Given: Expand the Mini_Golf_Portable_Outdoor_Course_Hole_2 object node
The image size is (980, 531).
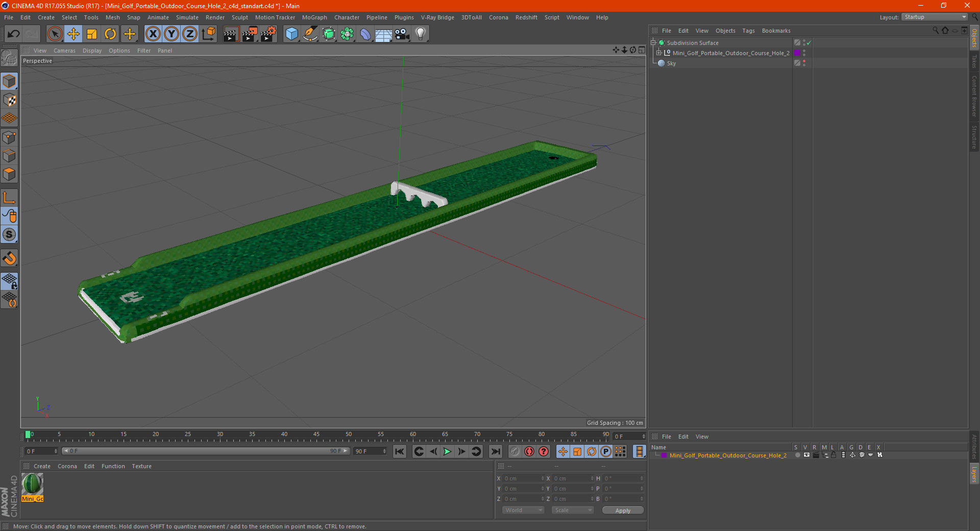Looking at the screenshot, I should [x=659, y=53].
